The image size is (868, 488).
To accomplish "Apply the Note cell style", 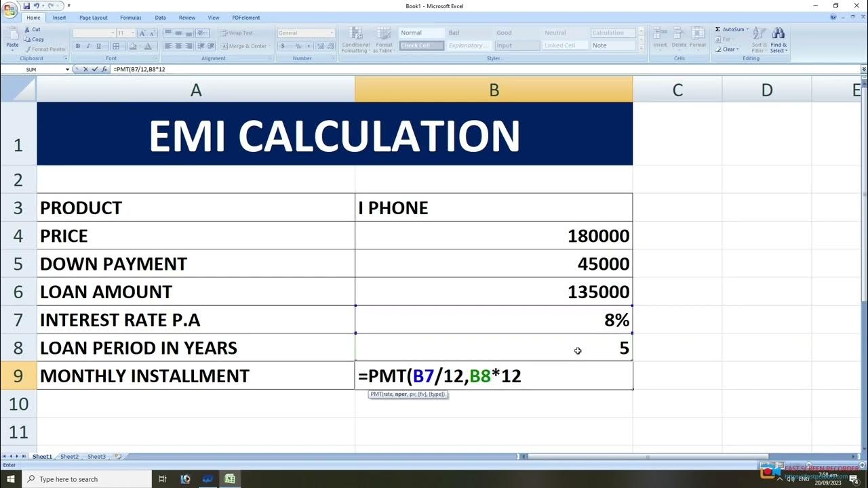I will (x=613, y=45).
